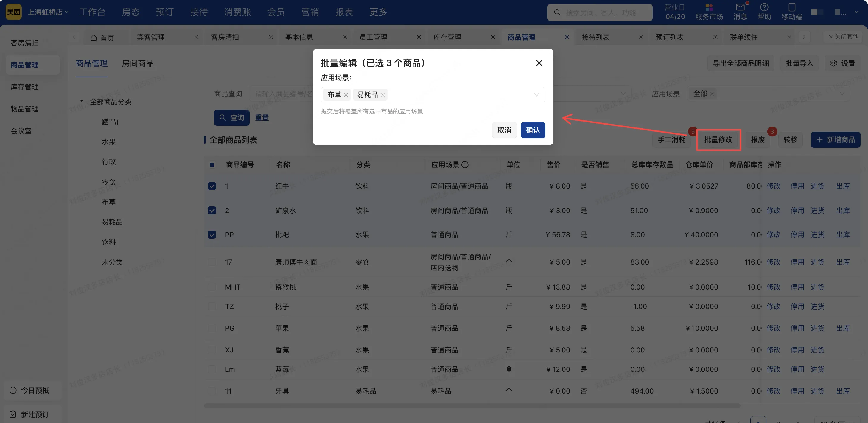
Task: Switch to the 房间商品 tab
Action: [x=138, y=63]
